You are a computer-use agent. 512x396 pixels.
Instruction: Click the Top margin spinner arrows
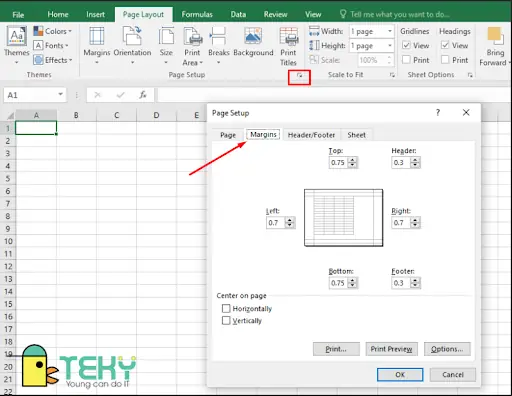tap(352, 163)
